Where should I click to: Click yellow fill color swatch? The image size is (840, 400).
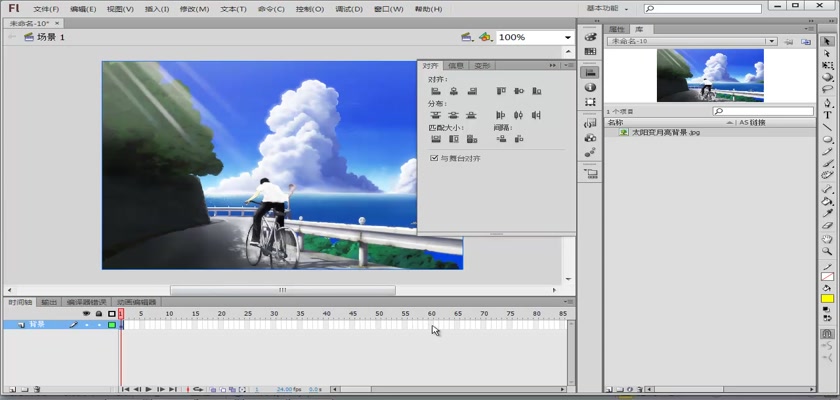(x=827, y=299)
